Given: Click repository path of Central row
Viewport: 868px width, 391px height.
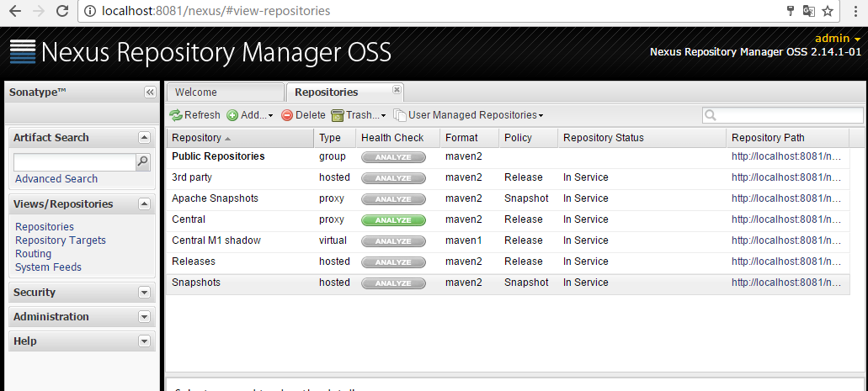Looking at the screenshot, I should pyautogui.click(x=786, y=219).
